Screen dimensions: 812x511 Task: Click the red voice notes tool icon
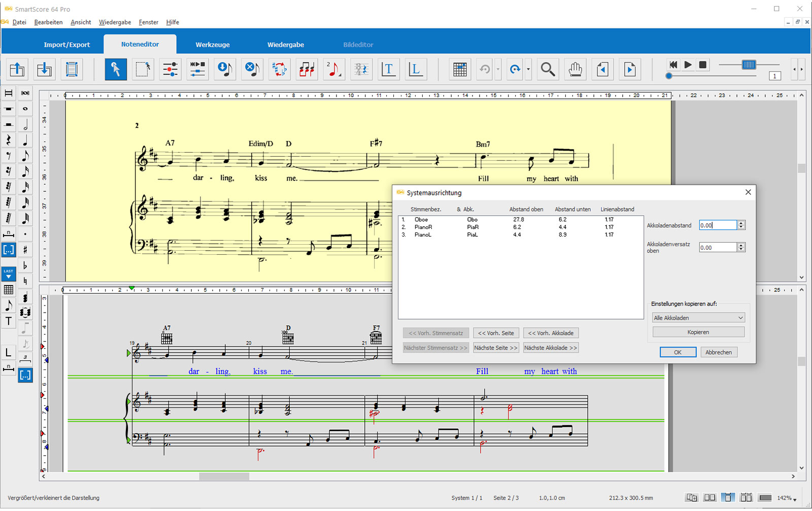[307, 69]
